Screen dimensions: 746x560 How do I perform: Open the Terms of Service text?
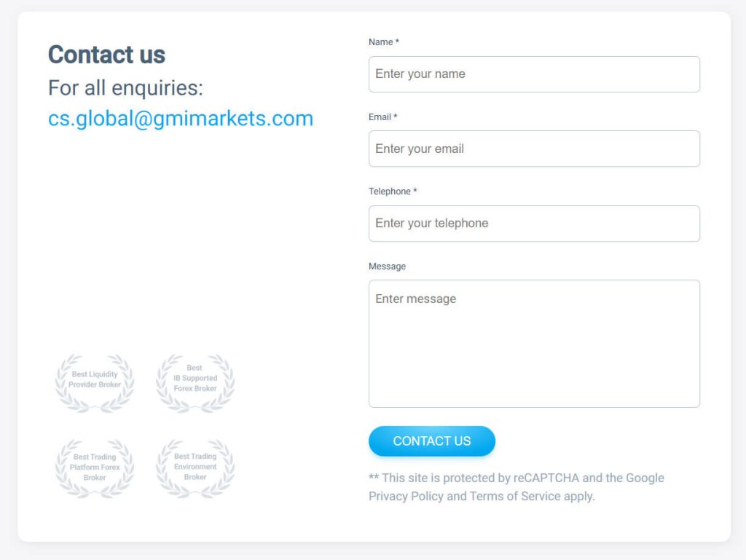(515, 497)
